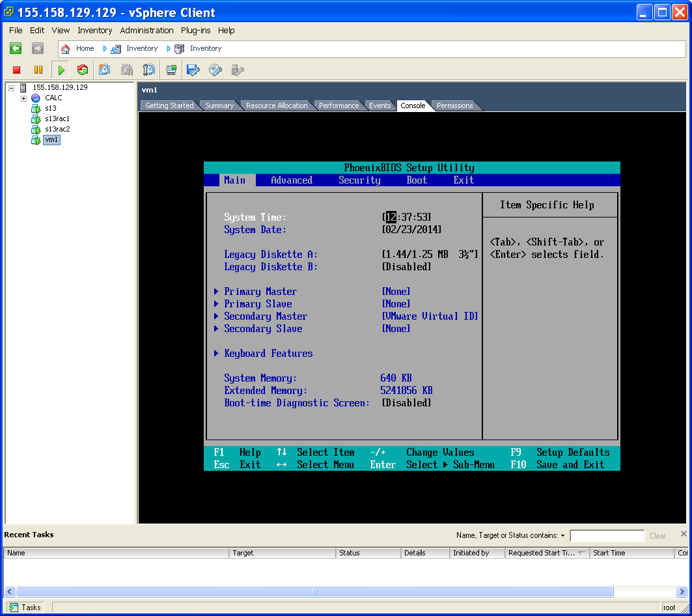Open the Snapshot Manager wrench-clock icon

point(148,70)
